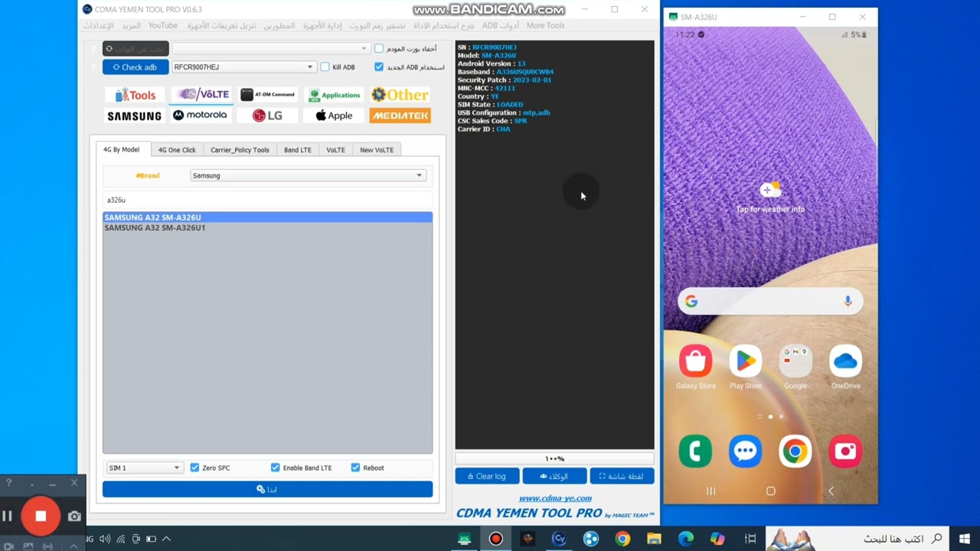Select SAMSUNG A32 SM-A326U1 in list

267,227
